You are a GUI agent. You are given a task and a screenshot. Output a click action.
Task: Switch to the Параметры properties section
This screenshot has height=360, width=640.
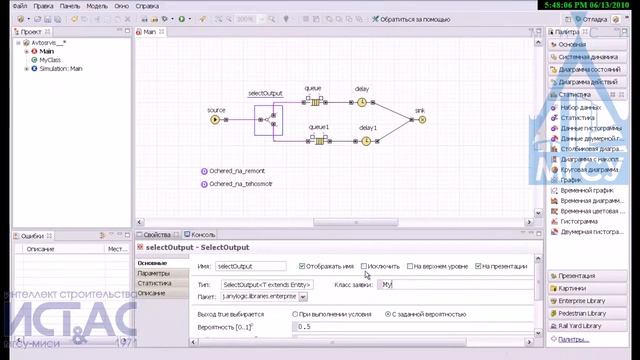tap(162, 273)
